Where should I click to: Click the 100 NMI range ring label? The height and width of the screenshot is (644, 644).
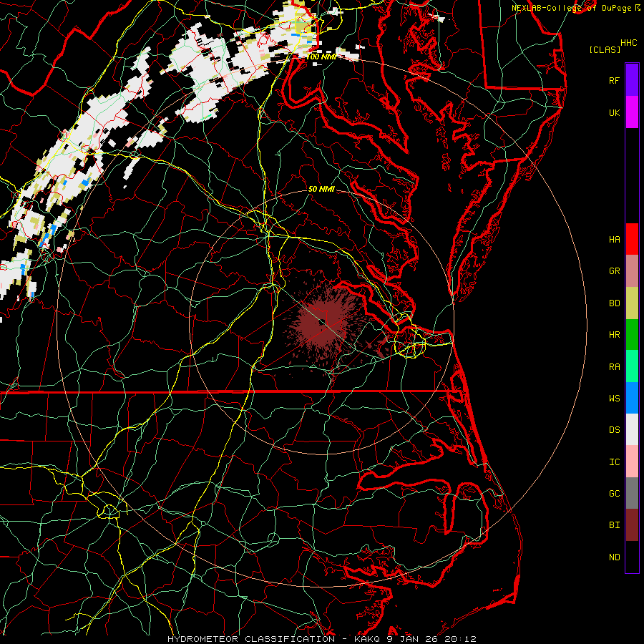(321, 57)
